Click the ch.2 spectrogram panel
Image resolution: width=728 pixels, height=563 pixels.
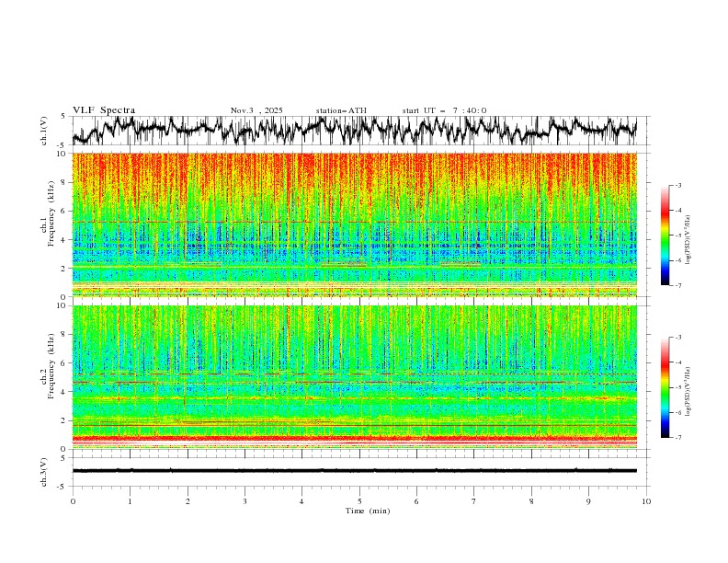click(x=355, y=377)
